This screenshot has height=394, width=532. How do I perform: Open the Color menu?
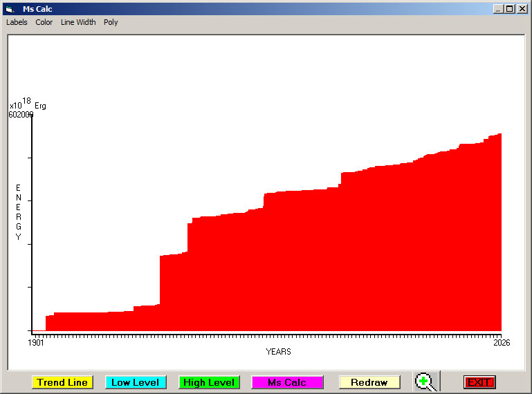point(44,22)
